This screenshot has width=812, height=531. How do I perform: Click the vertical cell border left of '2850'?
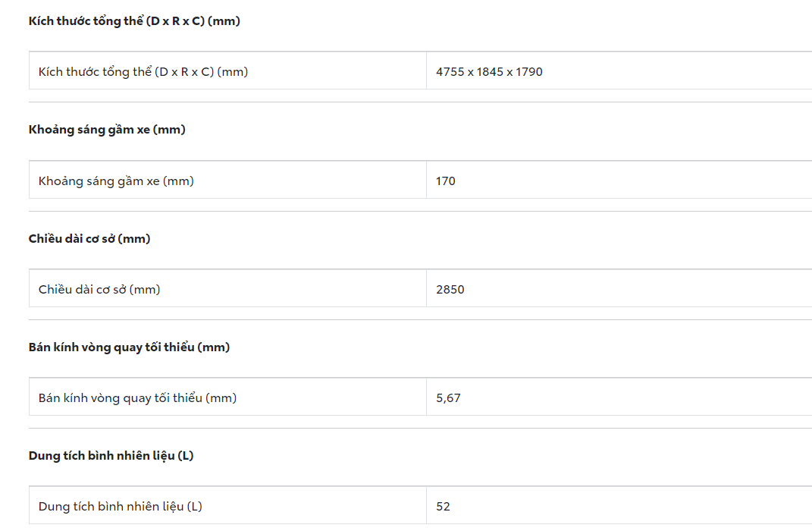click(426, 289)
